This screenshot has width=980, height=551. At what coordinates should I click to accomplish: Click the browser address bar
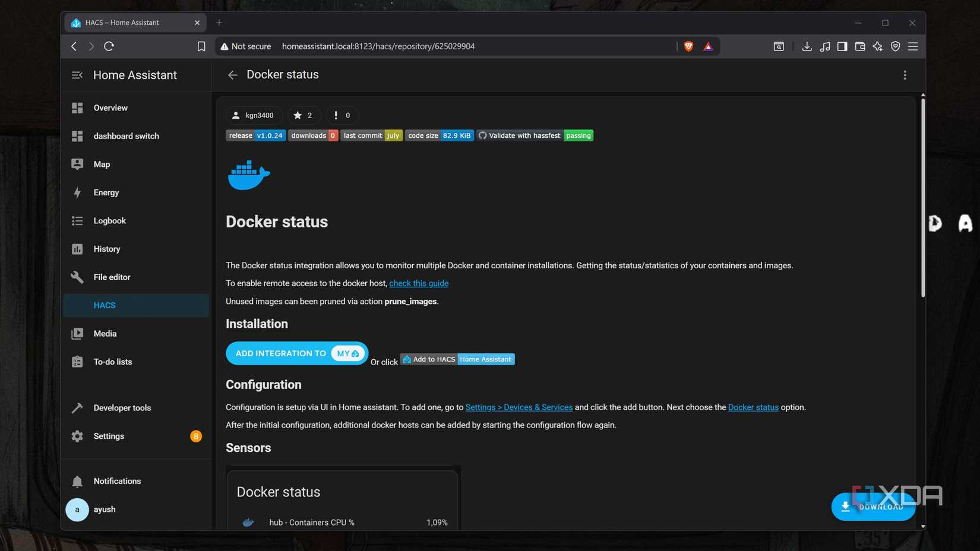(x=416, y=46)
